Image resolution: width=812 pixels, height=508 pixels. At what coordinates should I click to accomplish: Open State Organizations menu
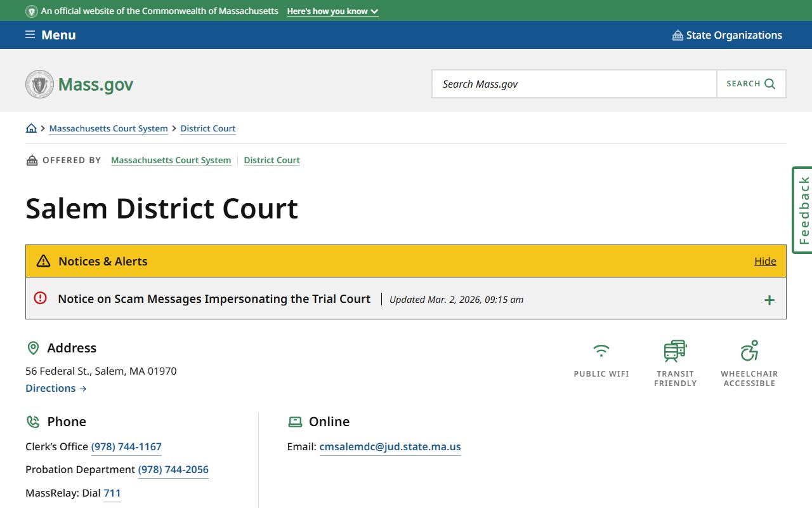coord(727,35)
